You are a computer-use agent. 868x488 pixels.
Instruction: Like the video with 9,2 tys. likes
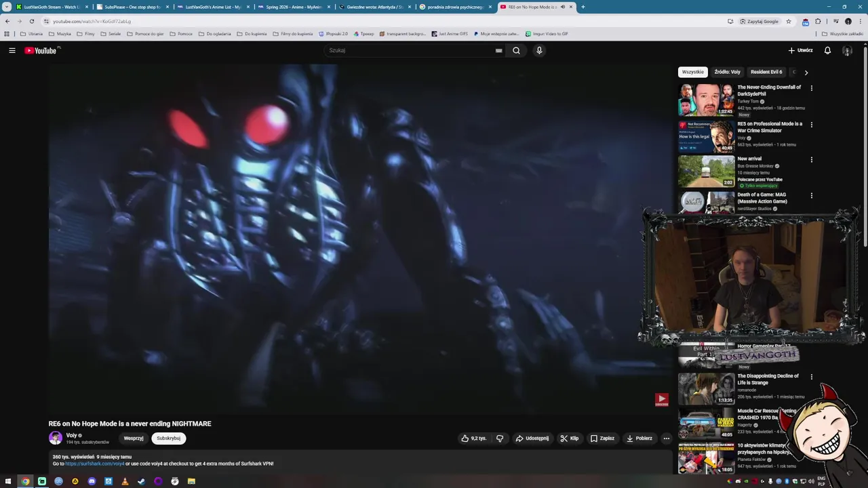click(474, 439)
